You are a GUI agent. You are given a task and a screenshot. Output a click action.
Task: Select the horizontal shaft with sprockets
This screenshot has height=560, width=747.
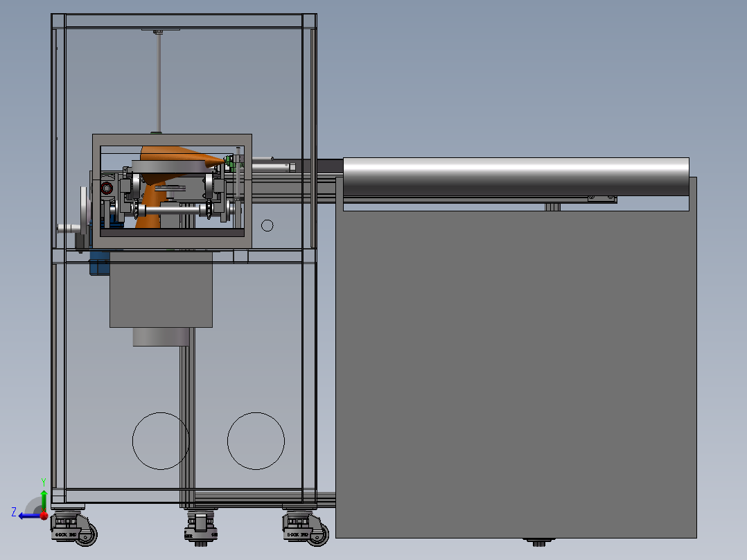[173, 209]
